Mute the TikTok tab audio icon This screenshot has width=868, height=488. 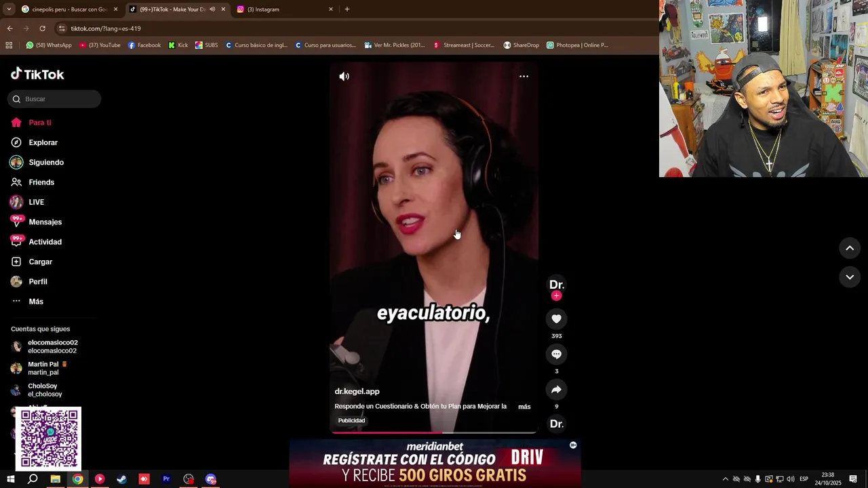[212, 9]
